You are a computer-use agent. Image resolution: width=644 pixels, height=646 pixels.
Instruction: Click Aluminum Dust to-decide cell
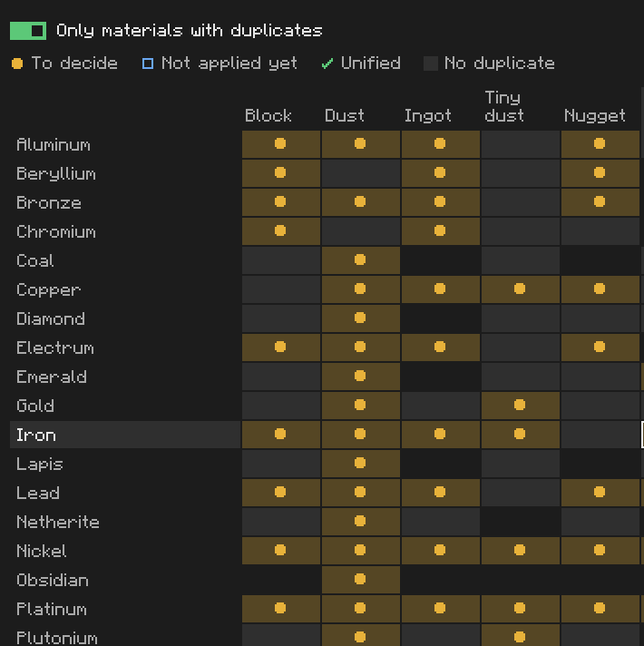pos(361,143)
